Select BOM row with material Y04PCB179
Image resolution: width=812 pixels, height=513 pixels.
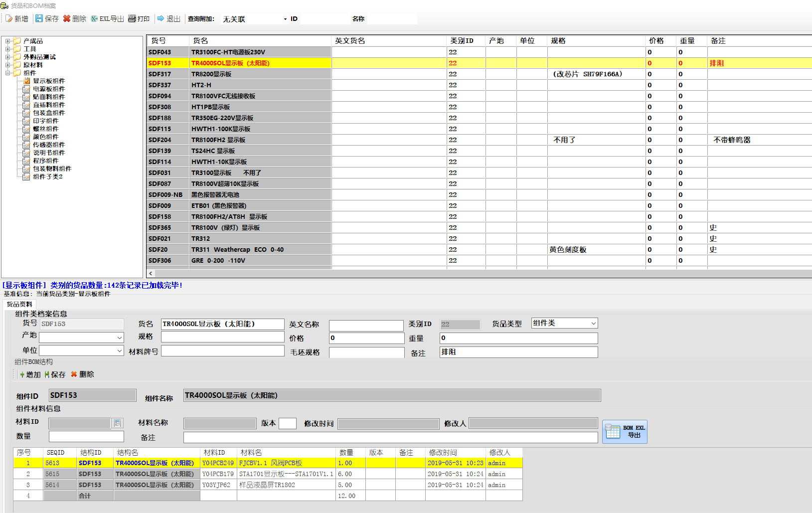[x=268, y=474]
